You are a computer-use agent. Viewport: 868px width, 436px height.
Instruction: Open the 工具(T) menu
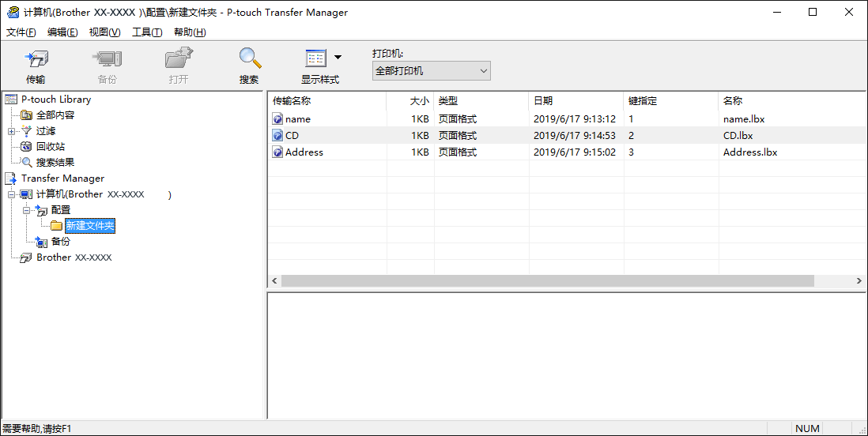point(147,32)
